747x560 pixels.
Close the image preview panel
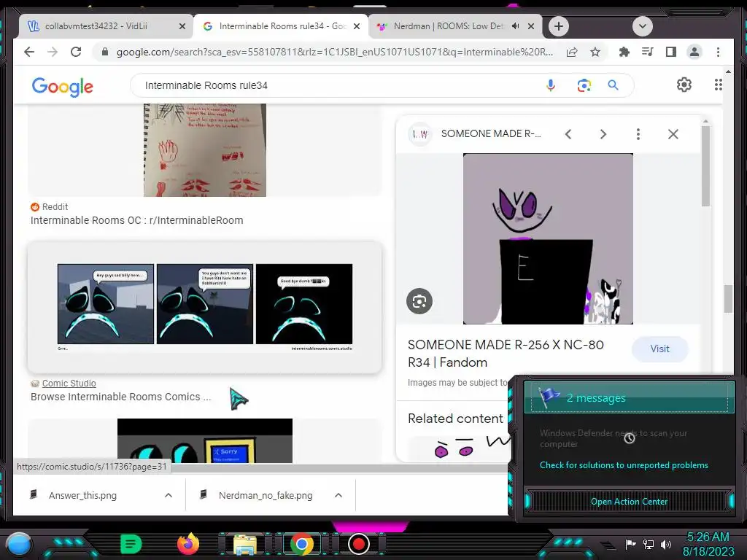tap(673, 134)
